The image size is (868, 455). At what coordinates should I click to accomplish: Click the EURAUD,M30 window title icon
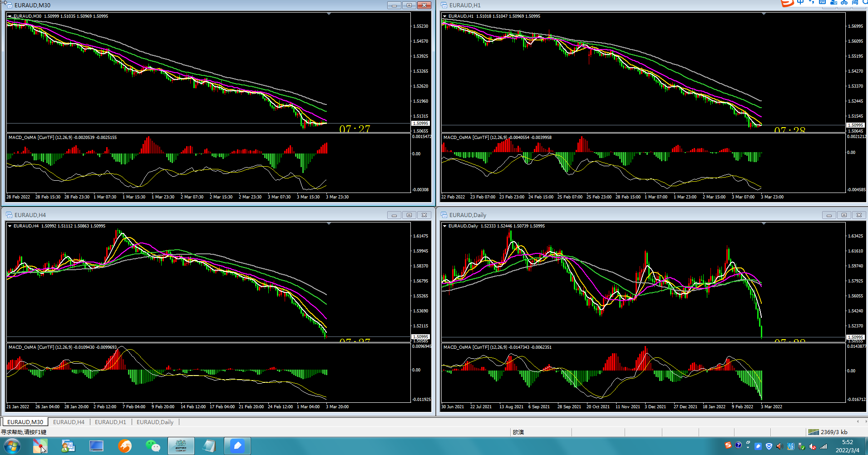coord(9,5)
